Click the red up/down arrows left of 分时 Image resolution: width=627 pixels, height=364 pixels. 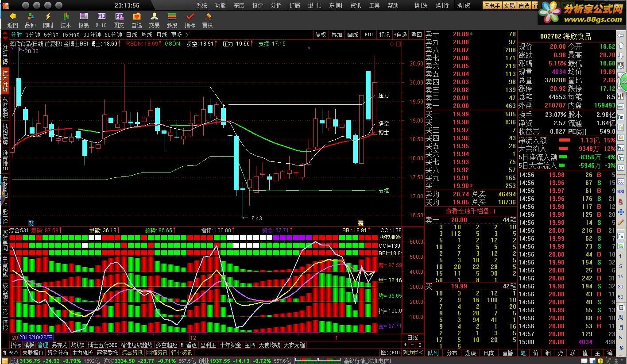6,34
